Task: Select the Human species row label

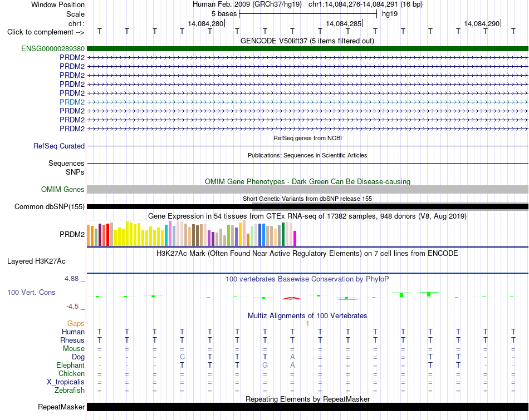Action: coord(73,332)
